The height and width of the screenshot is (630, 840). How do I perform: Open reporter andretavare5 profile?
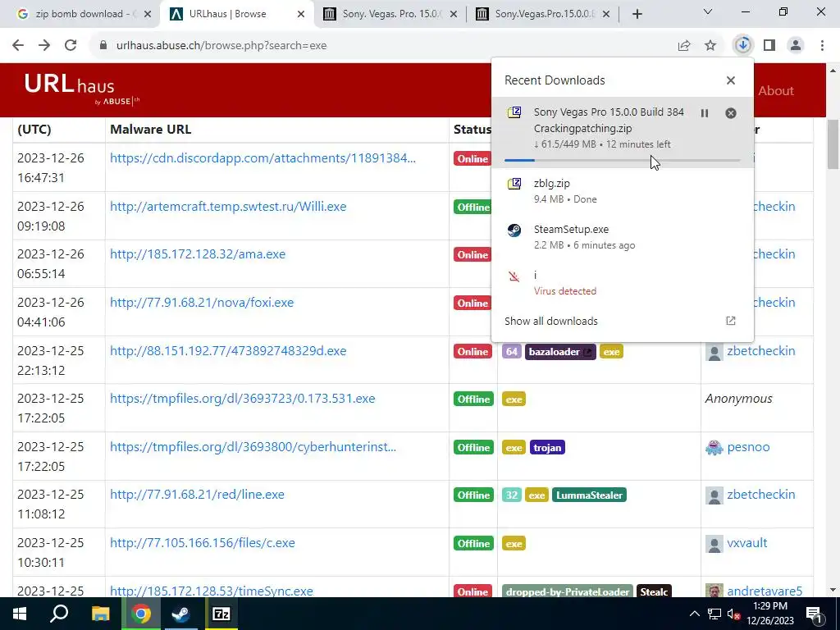(765, 591)
